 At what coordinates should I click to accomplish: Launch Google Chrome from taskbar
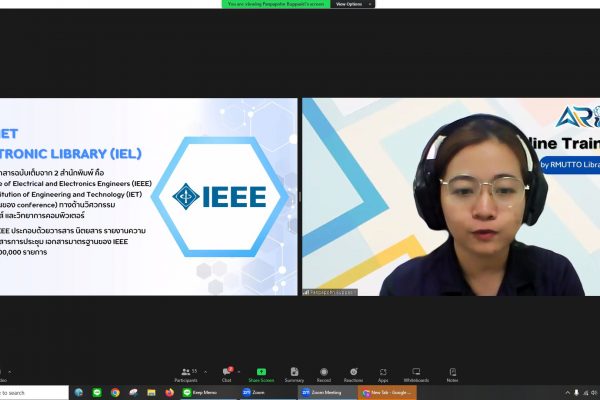[x=115, y=393]
